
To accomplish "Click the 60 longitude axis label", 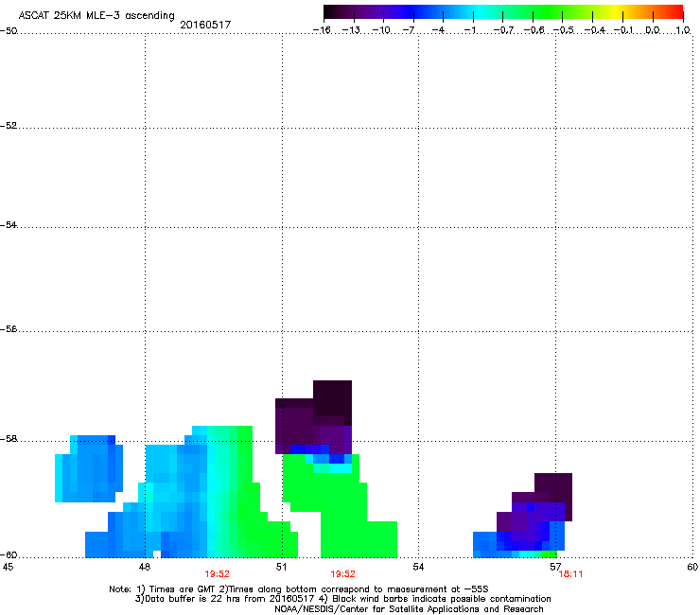I will coord(692,567).
